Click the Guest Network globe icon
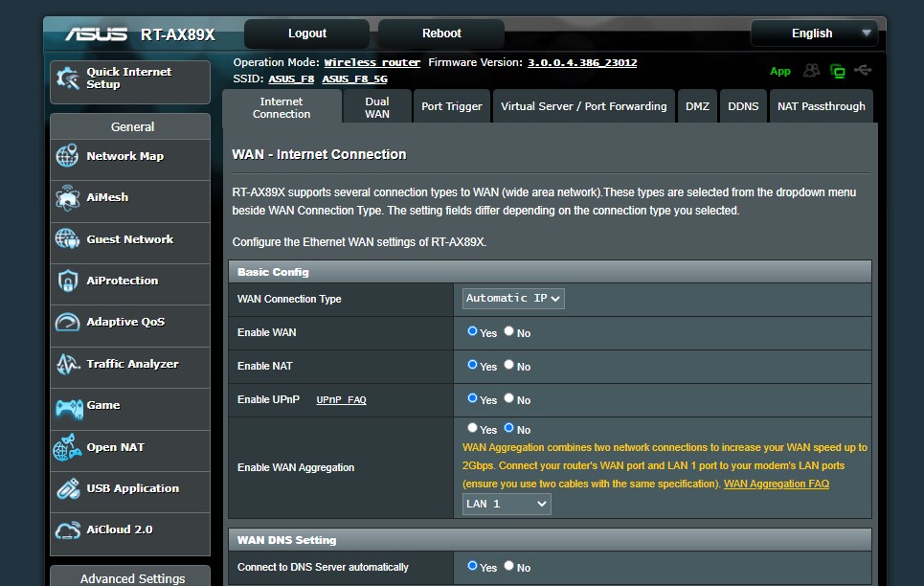 (67, 238)
